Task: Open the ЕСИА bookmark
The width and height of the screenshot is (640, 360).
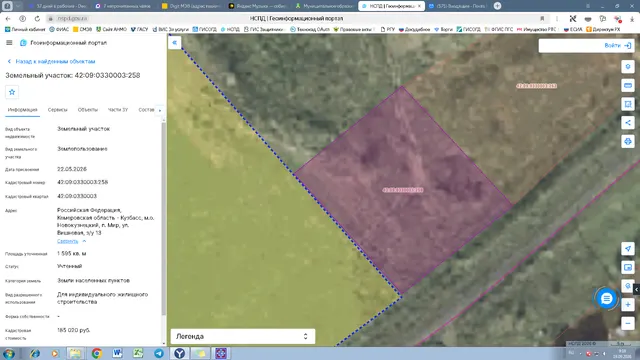Action: 573,29
